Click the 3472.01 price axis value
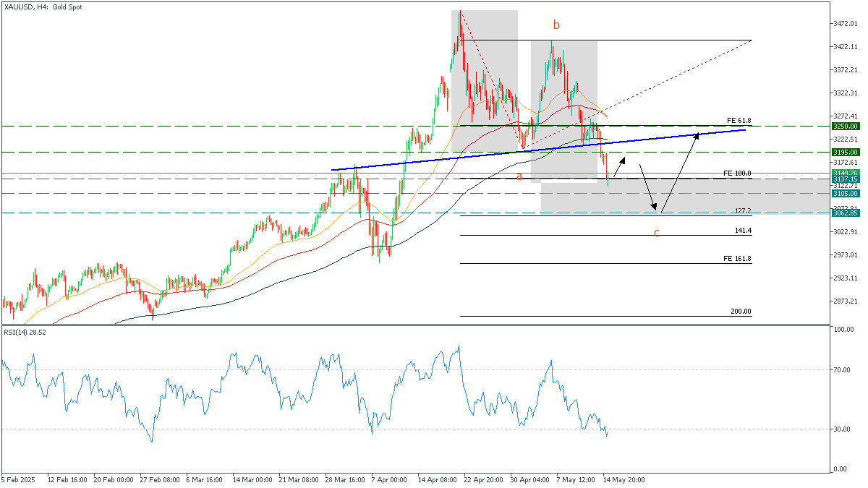Screen dimensions: 868x488 [845, 24]
